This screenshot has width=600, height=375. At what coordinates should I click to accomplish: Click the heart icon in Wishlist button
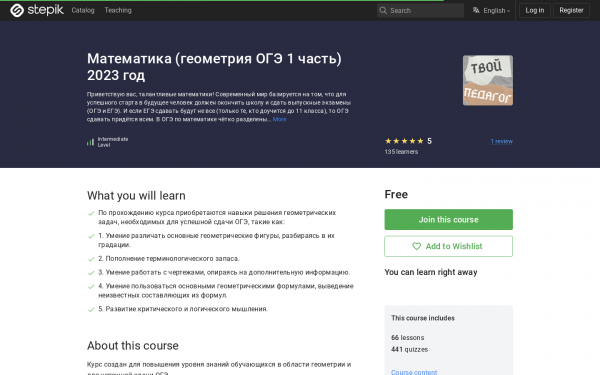pyautogui.click(x=416, y=246)
